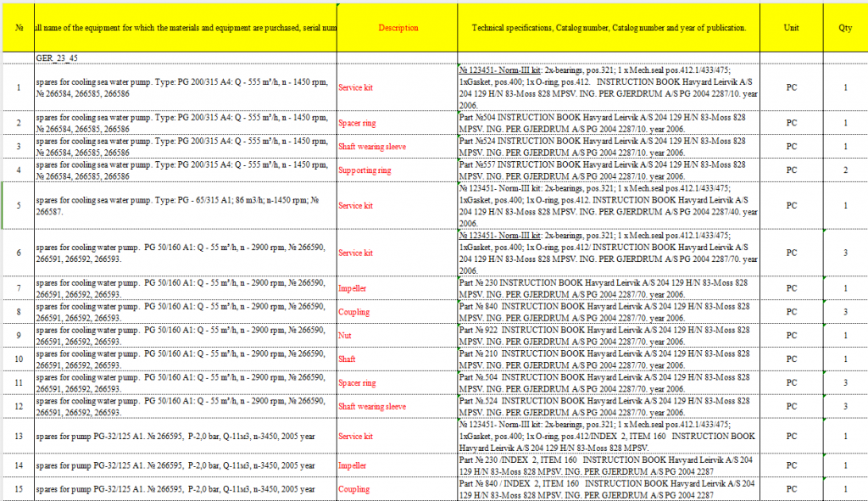Select the Service kit description in row 5

tap(356, 205)
